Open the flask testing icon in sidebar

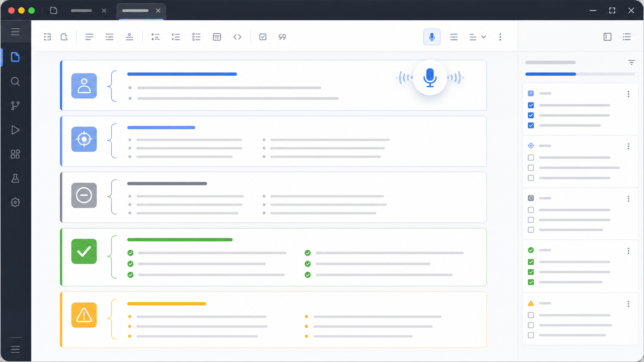[x=15, y=178]
